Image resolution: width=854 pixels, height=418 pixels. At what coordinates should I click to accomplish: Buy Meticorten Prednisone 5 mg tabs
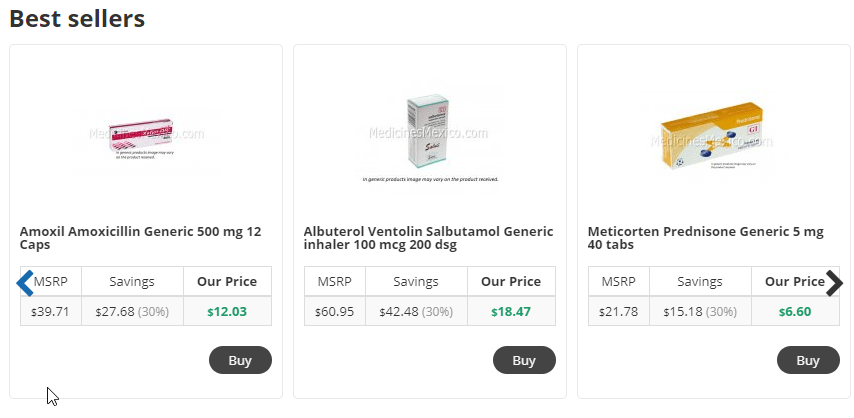click(808, 360)
